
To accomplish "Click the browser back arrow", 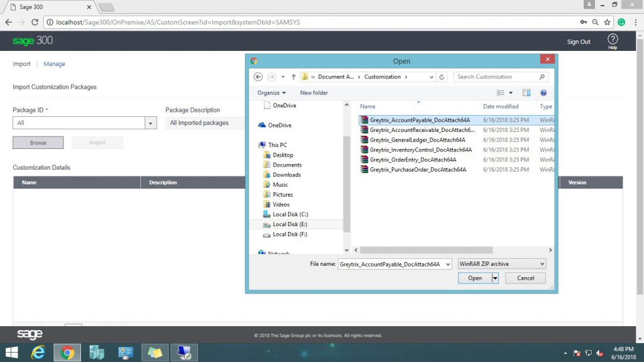I will pyautogui.click(x=8, y=22).
